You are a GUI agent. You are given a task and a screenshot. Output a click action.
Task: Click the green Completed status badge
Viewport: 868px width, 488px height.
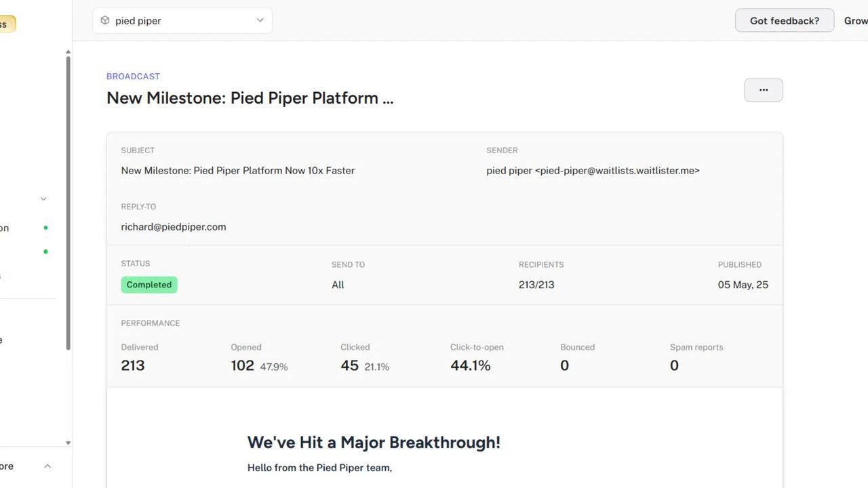(x=149, y=285)
